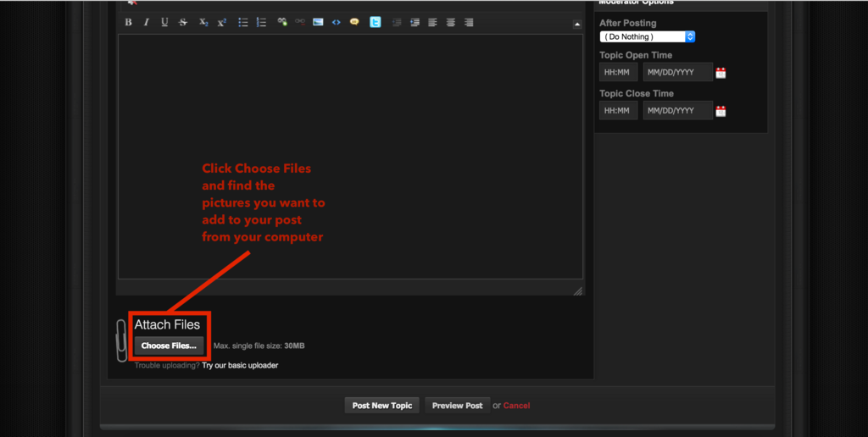Screen dimensions: 868x437
Task: Collapse the editor toolbar with the arrow
Action: click(x=576, y=25)
